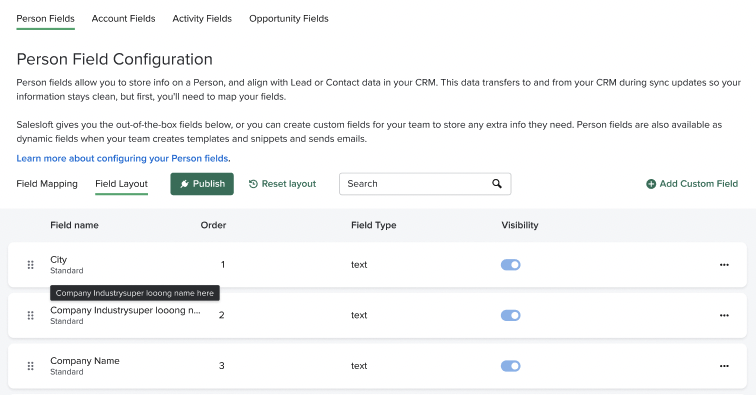Click the Standard label under Company Name

67,372
